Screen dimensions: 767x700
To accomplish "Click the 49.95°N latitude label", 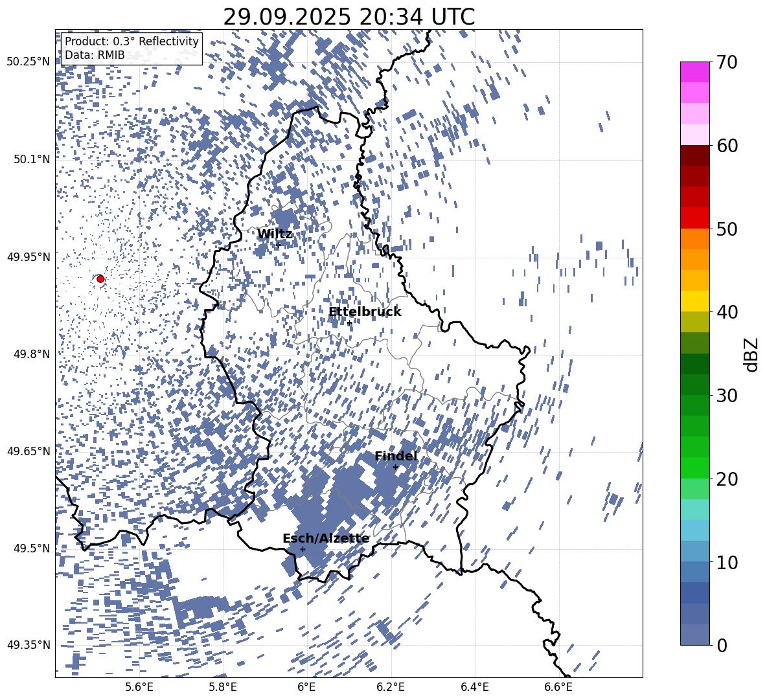I will point(29,256).
